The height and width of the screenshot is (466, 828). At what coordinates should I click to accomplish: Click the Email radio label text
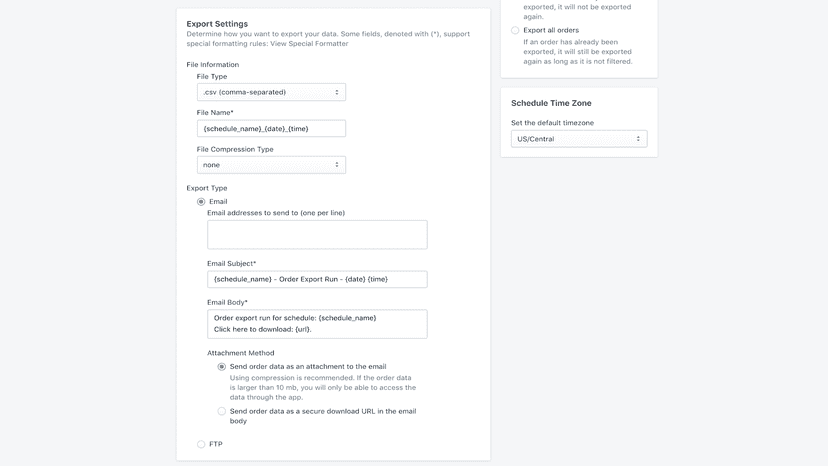pos(218,202)
